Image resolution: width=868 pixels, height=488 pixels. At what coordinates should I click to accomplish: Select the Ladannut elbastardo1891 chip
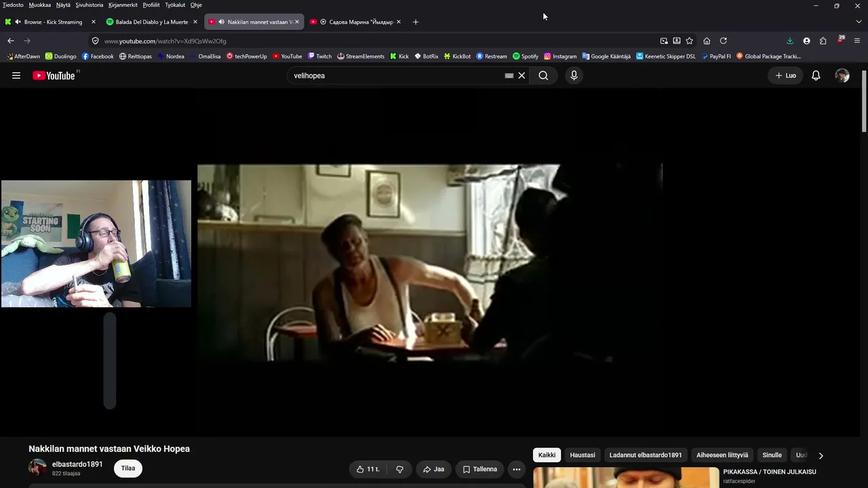646,455
